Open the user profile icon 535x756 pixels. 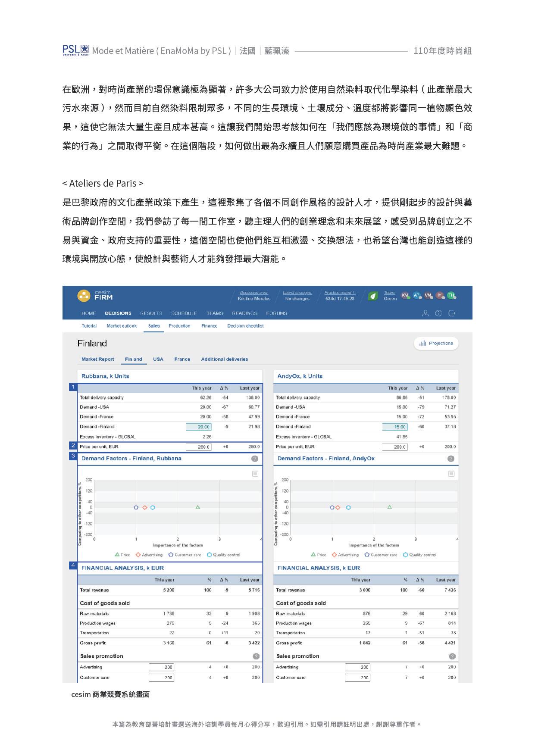click(x=425, y=313)
